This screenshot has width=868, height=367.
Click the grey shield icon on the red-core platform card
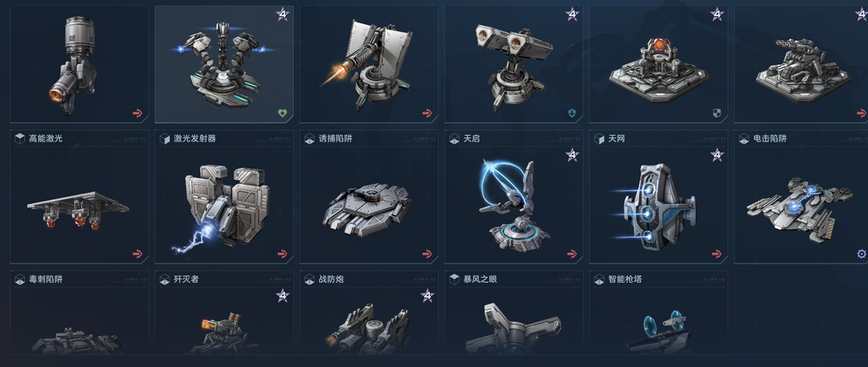(x=717, y=113)
